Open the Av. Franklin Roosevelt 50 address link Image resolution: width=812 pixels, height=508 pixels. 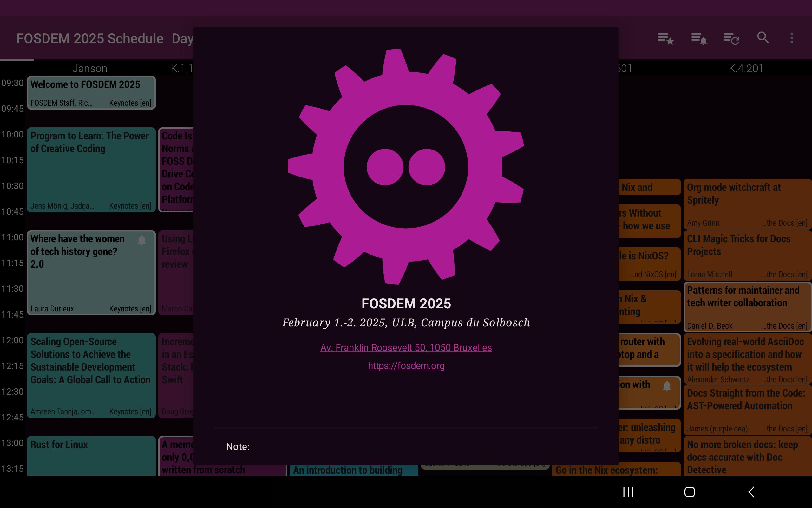(x=406, y=347)
